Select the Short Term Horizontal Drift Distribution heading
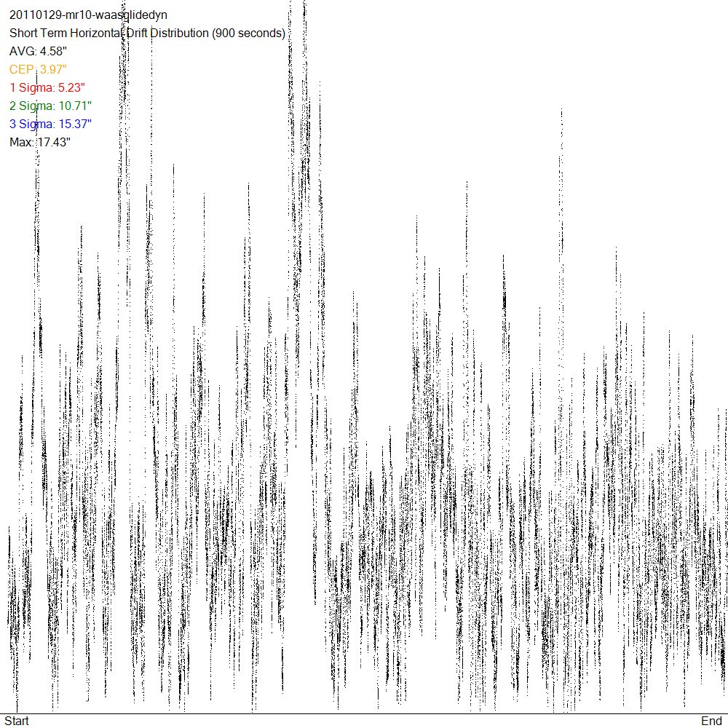The image size is (728, 728). pyautogui.click(x=108, y=33)
